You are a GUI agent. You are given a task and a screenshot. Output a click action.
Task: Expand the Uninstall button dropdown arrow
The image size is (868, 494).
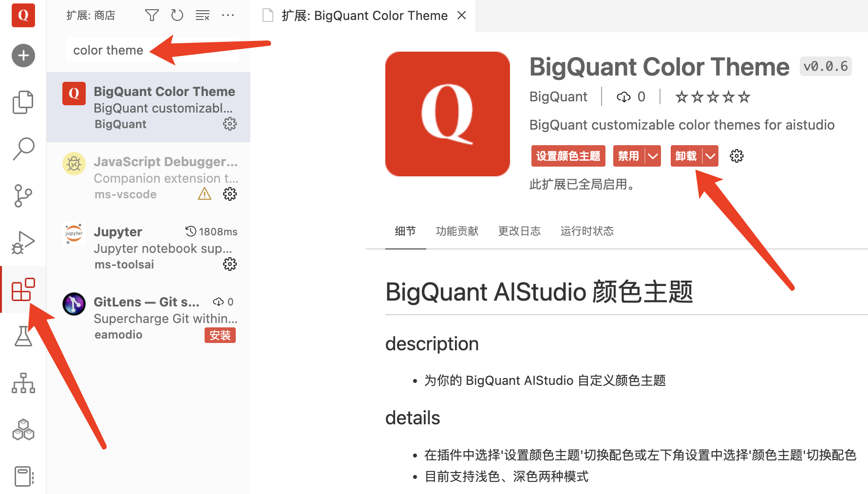711,156
